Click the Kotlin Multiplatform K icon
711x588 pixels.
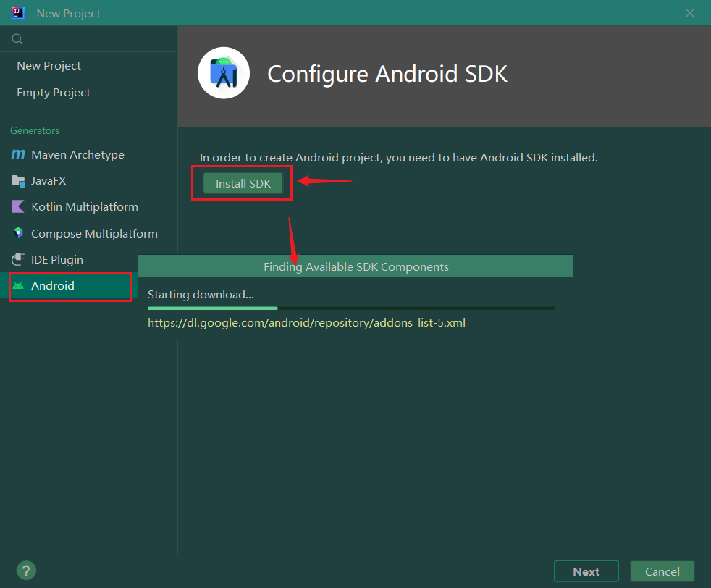pyautogui.click(x=17, y=206)
